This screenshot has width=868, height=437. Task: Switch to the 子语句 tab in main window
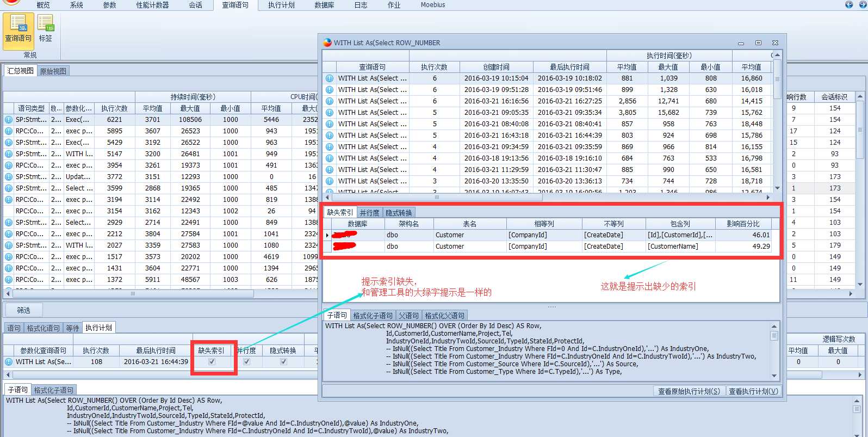(17, 390)
